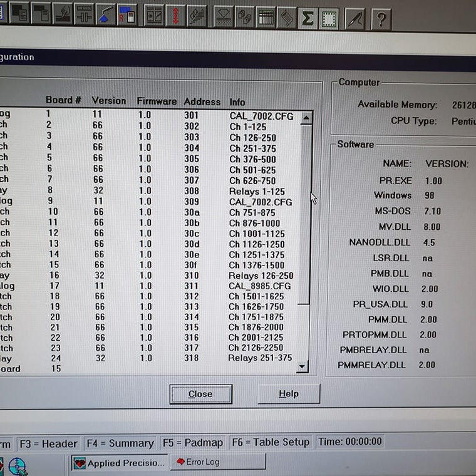Click the blue probe arm toolbar icon
Viewport: 476px width, 476px height.
pos(105,14)
